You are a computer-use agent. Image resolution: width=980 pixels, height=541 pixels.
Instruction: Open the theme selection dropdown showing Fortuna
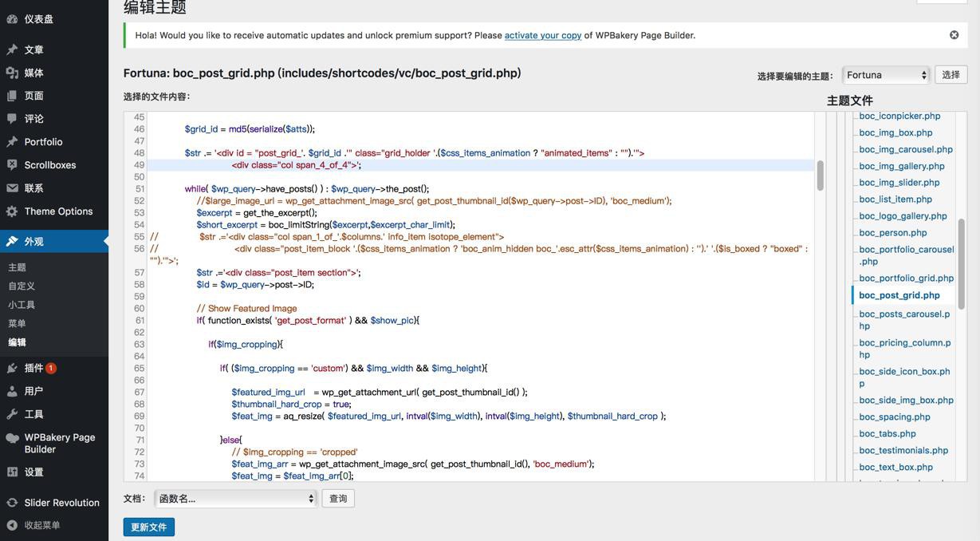(887, 75)
